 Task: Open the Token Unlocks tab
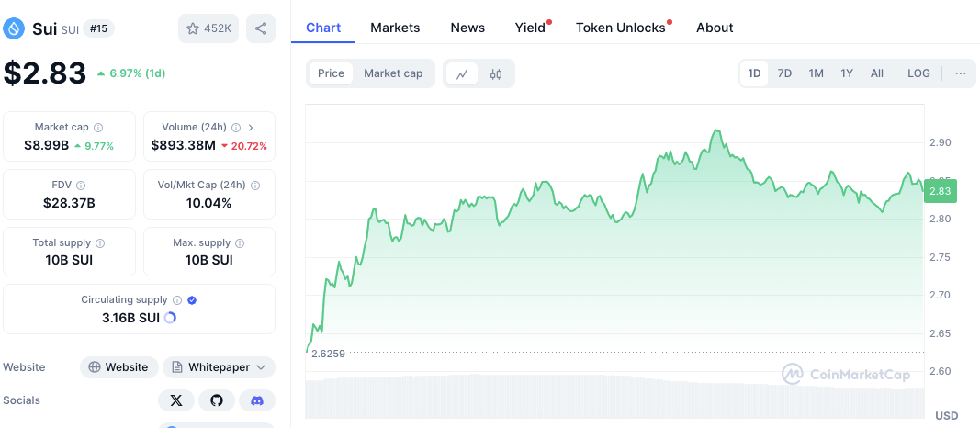(x=621, y=28)
